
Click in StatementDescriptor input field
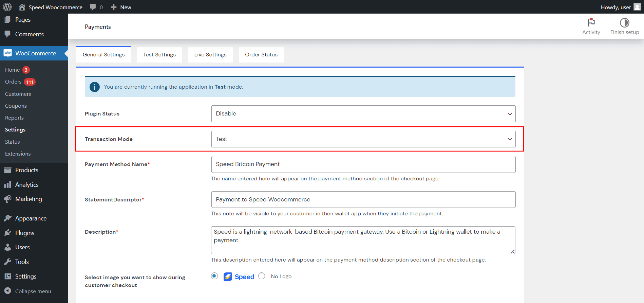coord(363,199)
